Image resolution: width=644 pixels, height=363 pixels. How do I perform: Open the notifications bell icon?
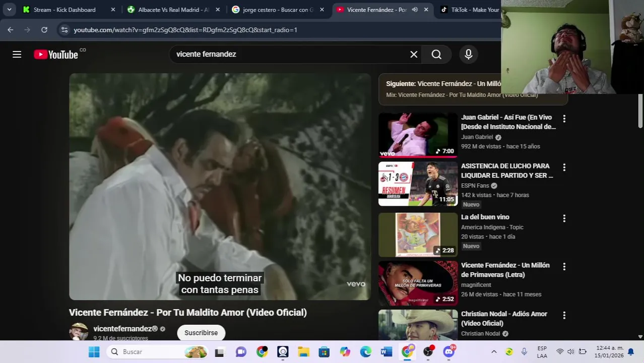pyautogui.click(x=630, y=352)
